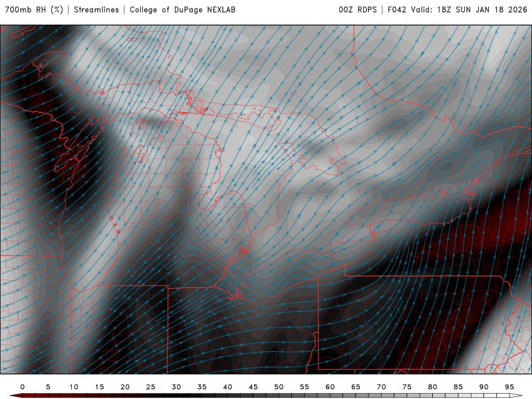
Task: Click the colorbar label "10"
Action: (x=74, y=387)
